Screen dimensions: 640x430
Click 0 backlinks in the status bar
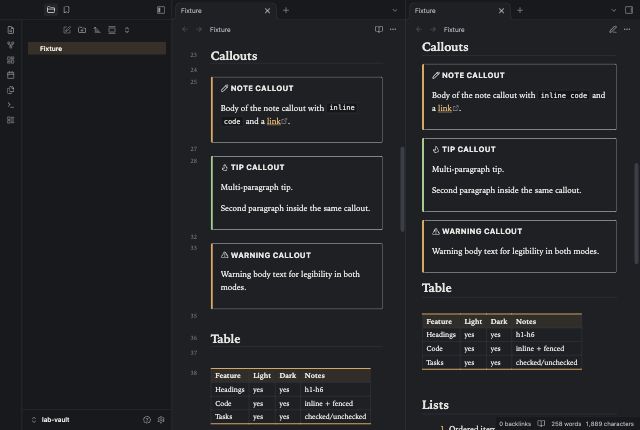[x=515, y=424]
